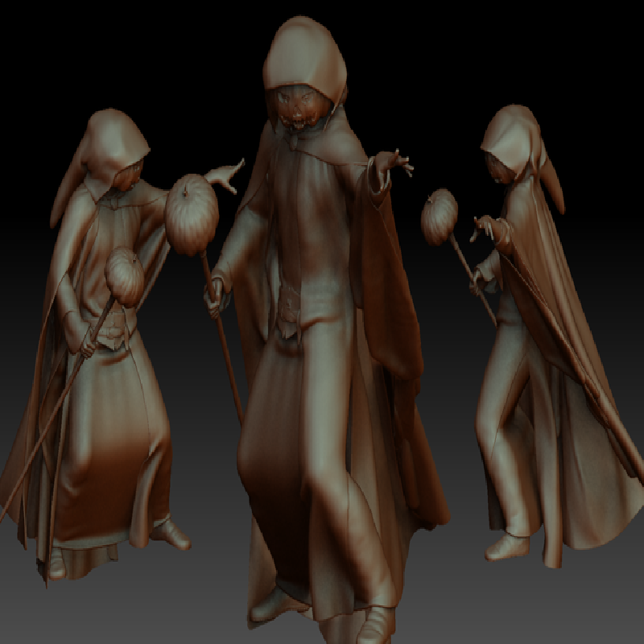Select the pumpkin on the left figure's staff
The height and width of the screenshot is (644, 644).
(x=125, y=277)
